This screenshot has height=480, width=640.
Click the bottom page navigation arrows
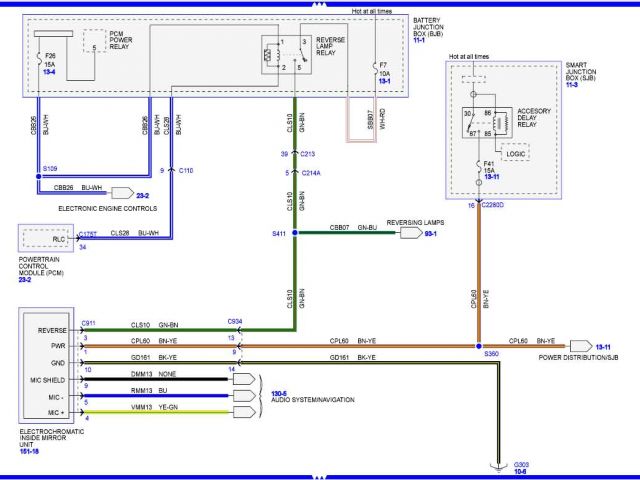[x=320, y=476]
